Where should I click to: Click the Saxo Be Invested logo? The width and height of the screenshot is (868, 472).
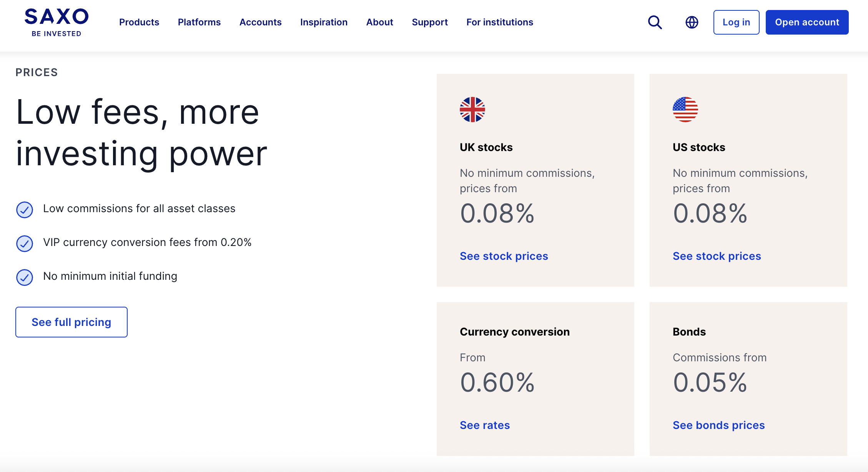pyautogui.click(x=57, y=23)
